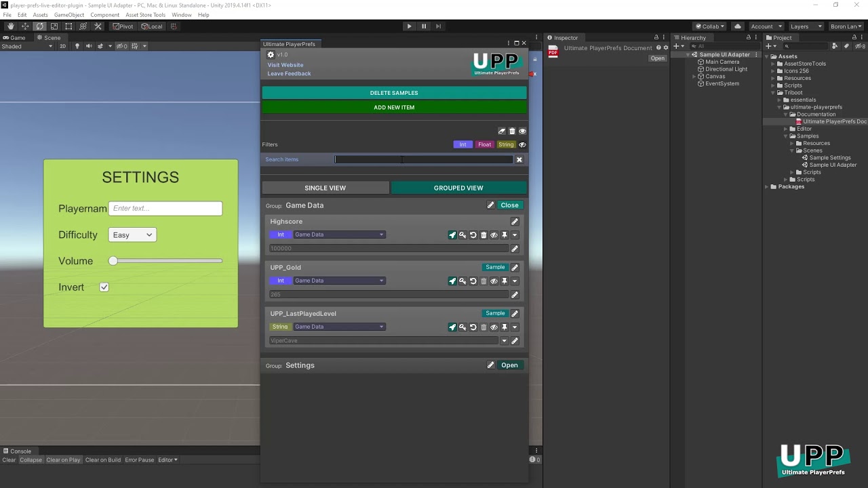Follow the Visit Website link

click(285, 65)
